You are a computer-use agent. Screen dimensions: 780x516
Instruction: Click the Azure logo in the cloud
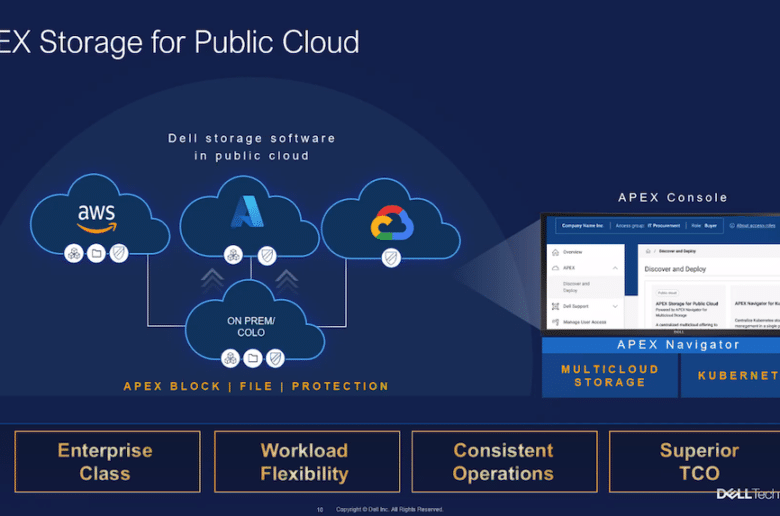click(x=247, y=211)
